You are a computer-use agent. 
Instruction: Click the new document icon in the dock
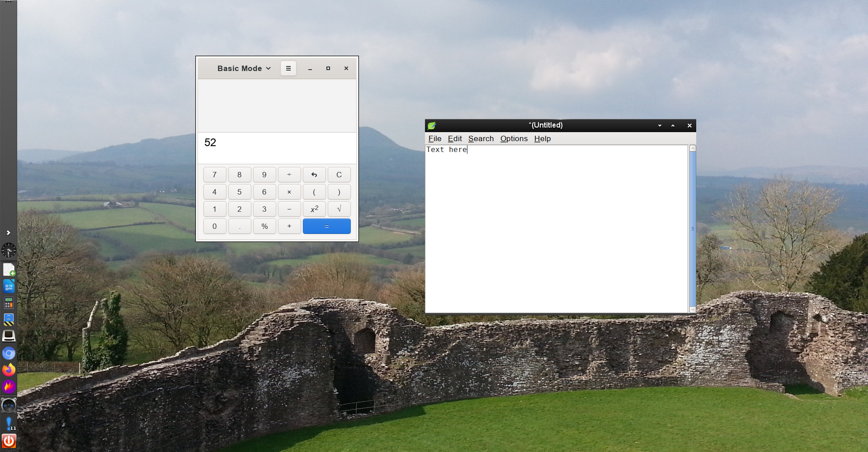[x=9, y=269]
